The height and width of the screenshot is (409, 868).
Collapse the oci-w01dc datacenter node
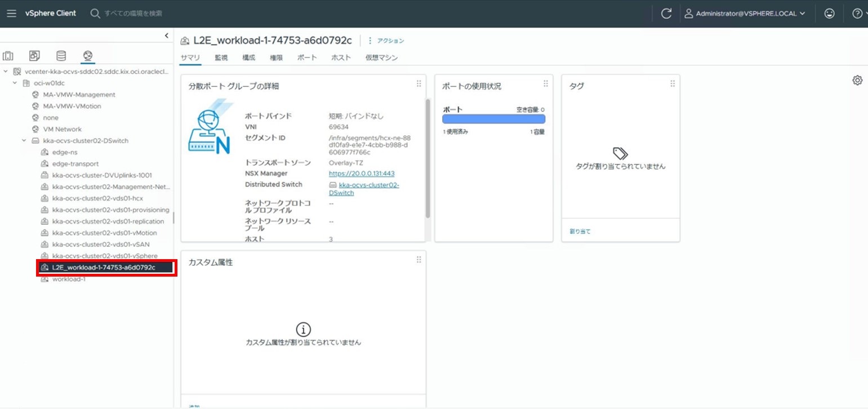coord(15,83)
